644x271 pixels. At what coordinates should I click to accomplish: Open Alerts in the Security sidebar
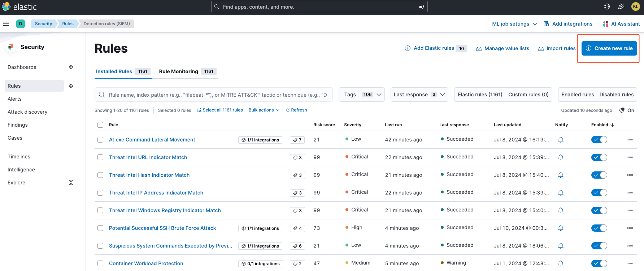(x=14, y=99)
